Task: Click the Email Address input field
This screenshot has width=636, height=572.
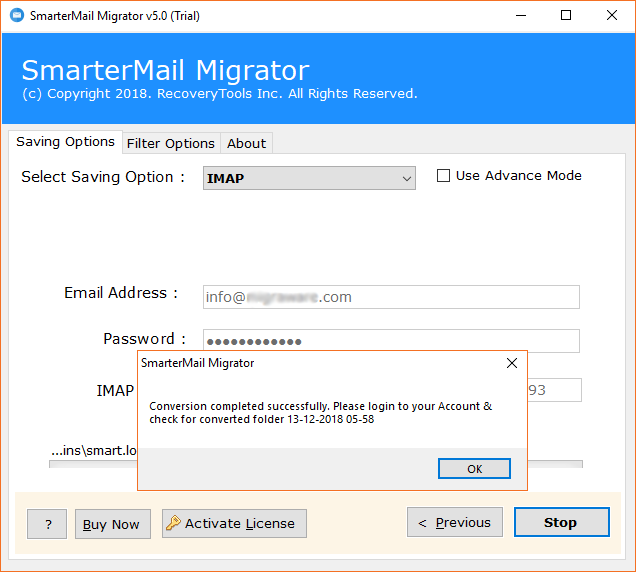Action: pos(391,297)
